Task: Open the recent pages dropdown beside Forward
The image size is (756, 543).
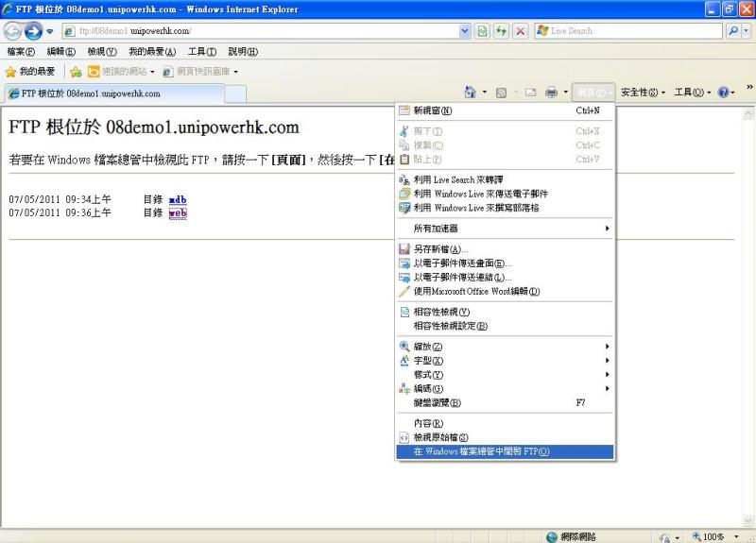Action: 50,32
